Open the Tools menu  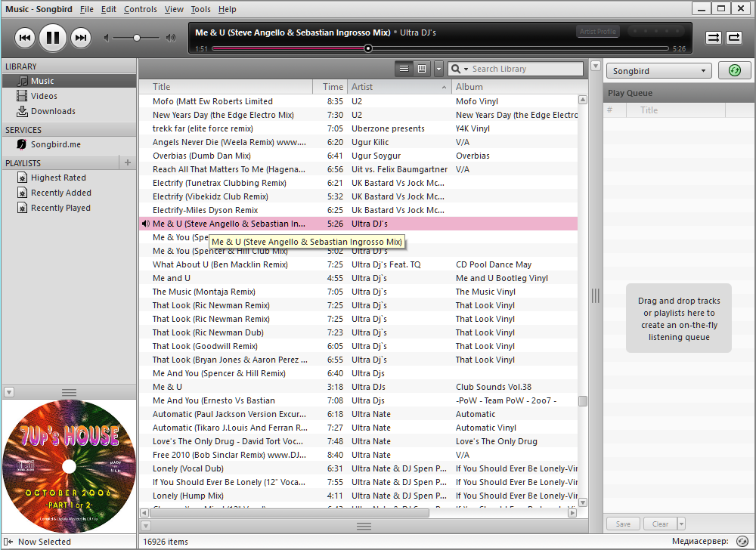click(200, 9)
